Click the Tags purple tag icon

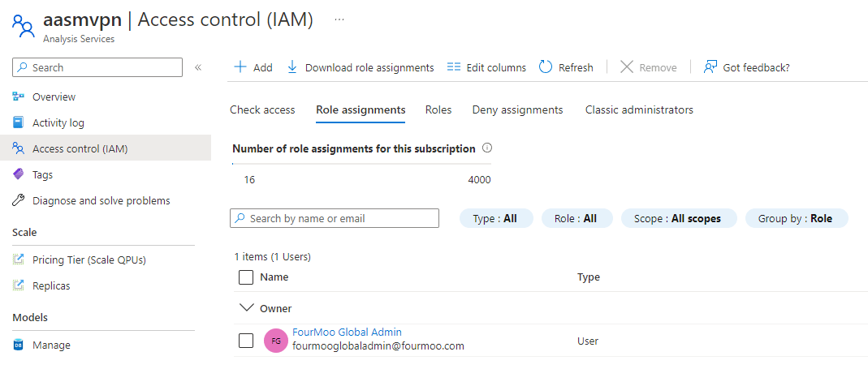(x=18, y=174)
